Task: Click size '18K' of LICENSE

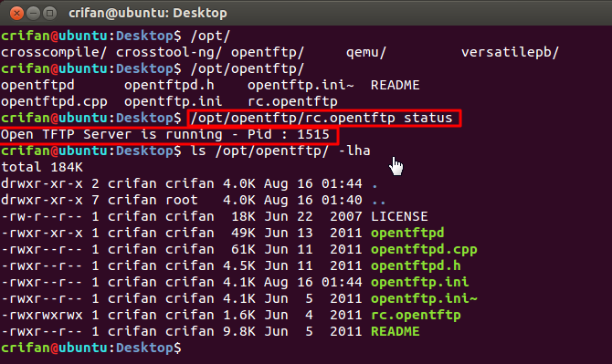Action: (x=243, y=216)
